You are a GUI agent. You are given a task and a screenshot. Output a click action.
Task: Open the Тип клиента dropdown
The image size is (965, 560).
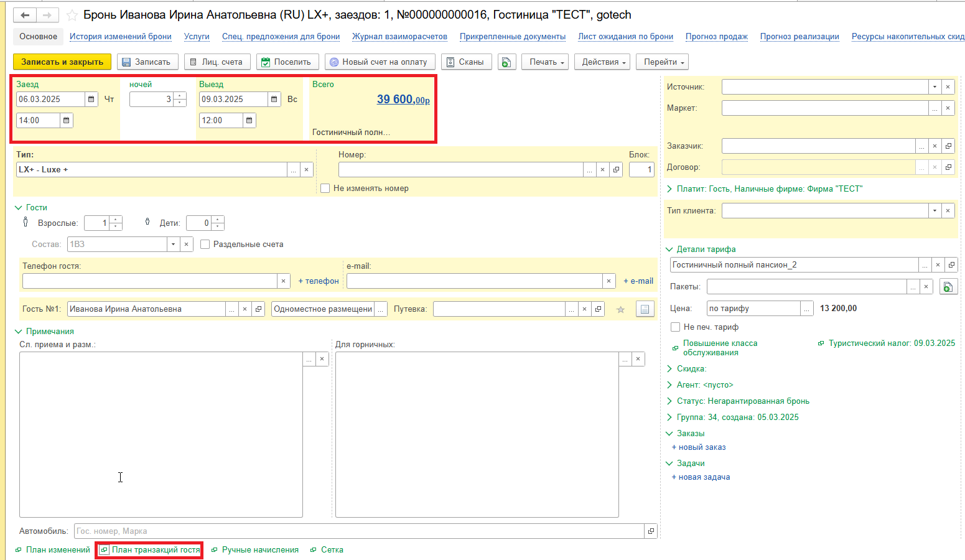[x=935, y=210]
